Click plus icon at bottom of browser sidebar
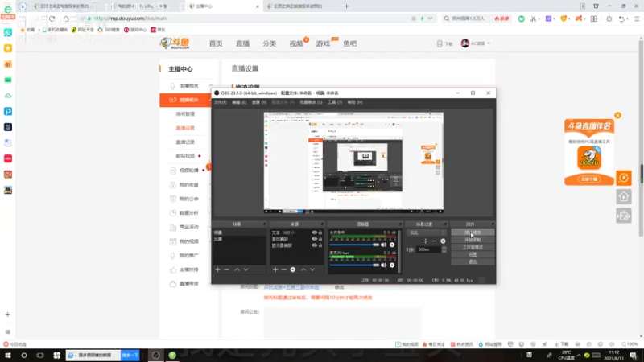 tap(8, 315)
